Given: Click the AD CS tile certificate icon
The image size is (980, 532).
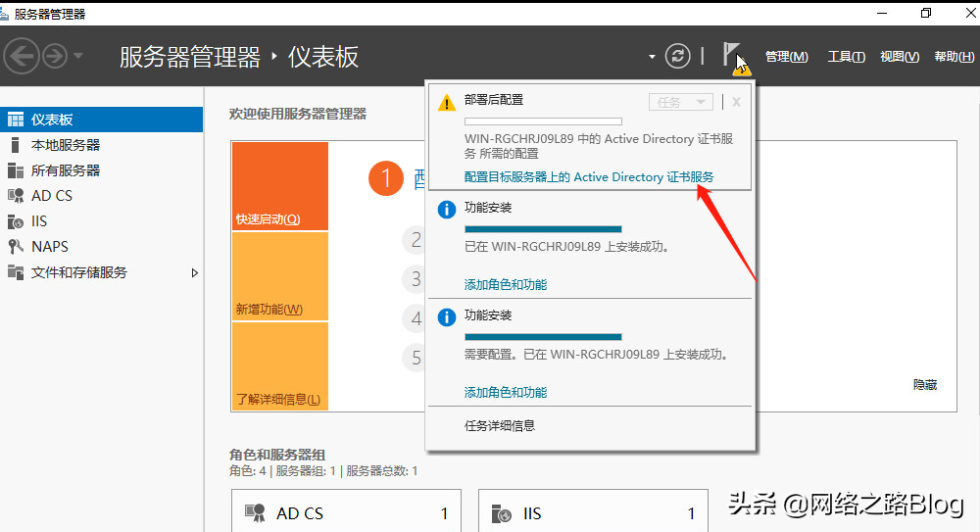Looking at the screenshot, I should click(255, 513).
